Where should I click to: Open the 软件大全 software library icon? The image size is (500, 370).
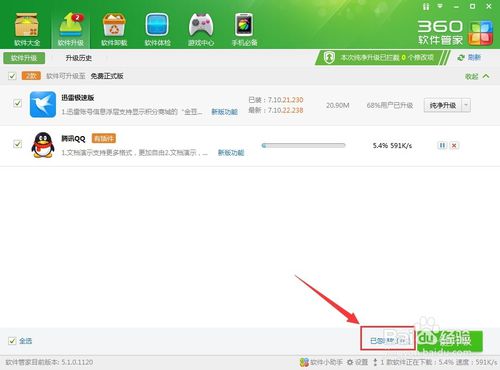[x=27, y=29]
